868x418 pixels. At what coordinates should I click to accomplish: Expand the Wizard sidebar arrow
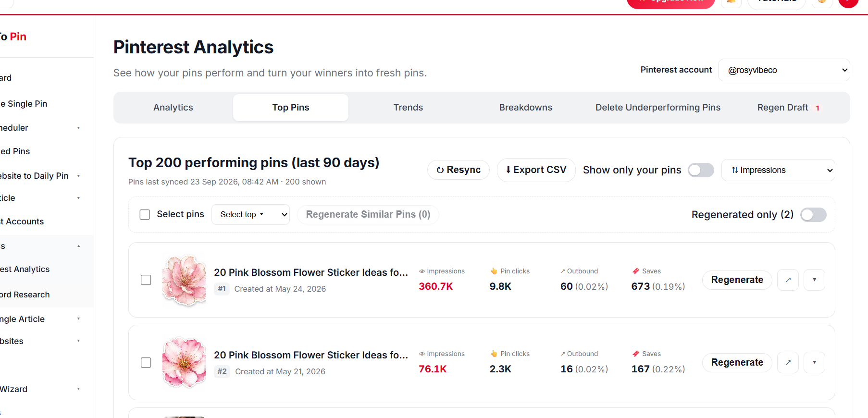tap(78, 389)
